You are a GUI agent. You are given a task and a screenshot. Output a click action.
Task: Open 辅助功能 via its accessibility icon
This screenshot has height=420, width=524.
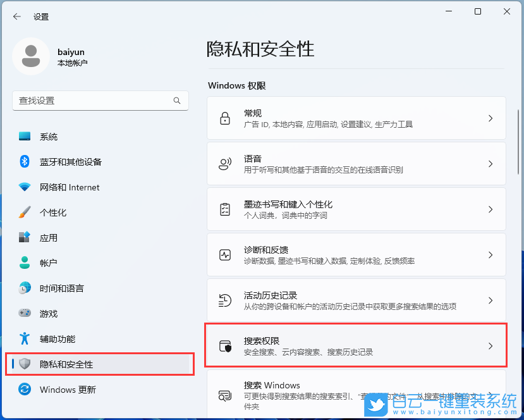click(x=24, y=338)
